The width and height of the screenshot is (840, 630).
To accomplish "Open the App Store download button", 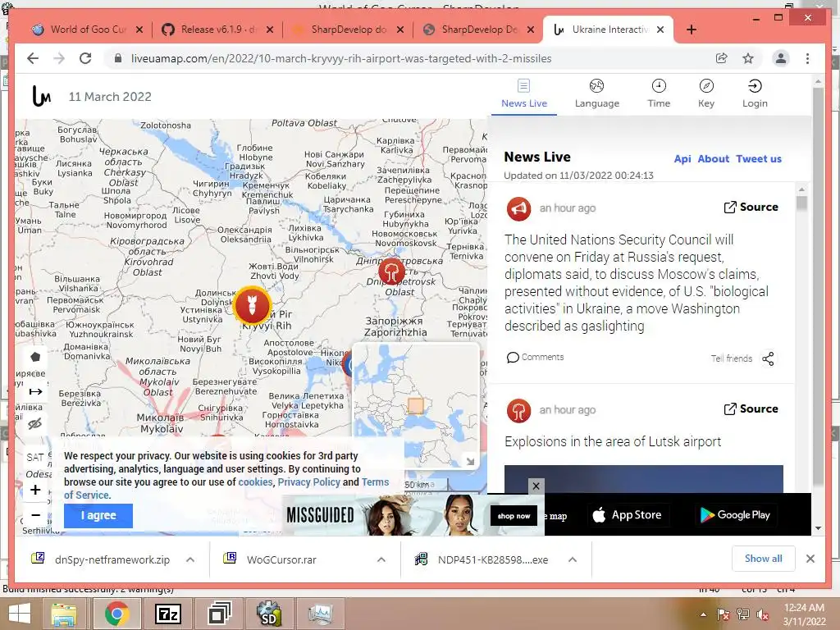I will 628,515.
